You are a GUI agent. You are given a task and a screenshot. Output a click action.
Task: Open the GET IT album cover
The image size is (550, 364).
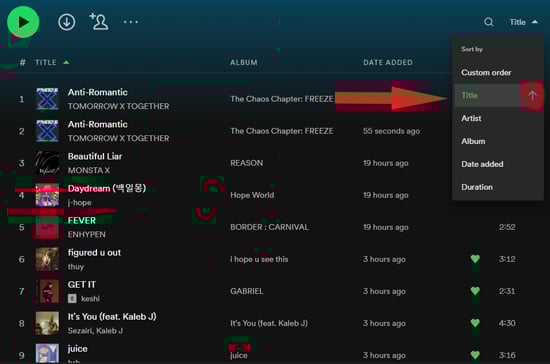click(47, 291)
